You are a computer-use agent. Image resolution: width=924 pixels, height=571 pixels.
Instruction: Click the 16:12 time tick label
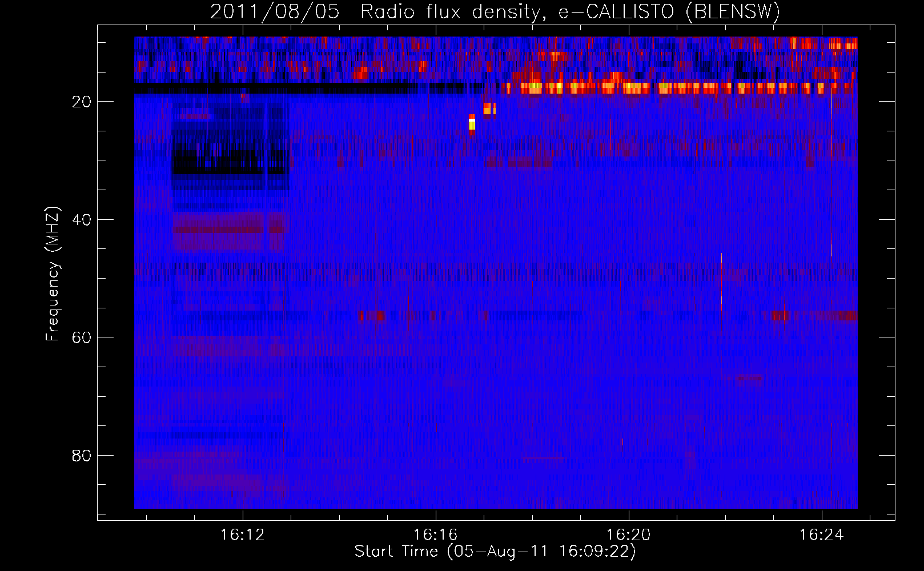tap(243, 535)
